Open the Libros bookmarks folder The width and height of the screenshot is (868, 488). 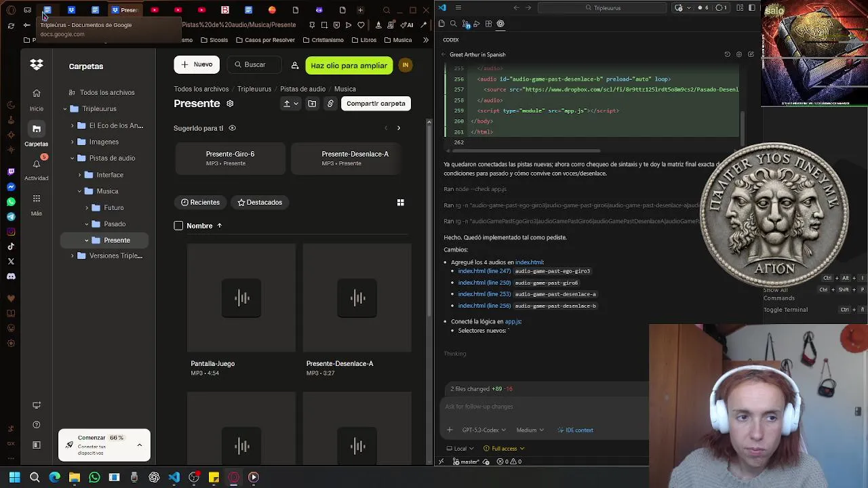[364, 40]
